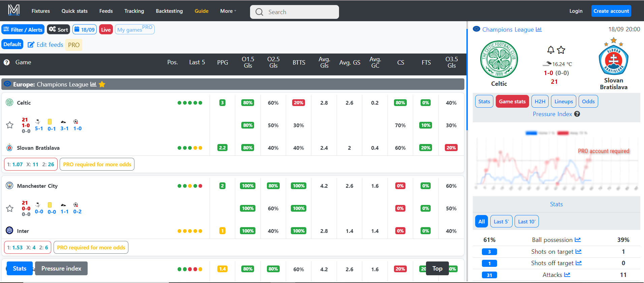The height and width of the screenshot is (283, 644).
Task: Click the Celtic club crest in list
Action: (9, 102)
